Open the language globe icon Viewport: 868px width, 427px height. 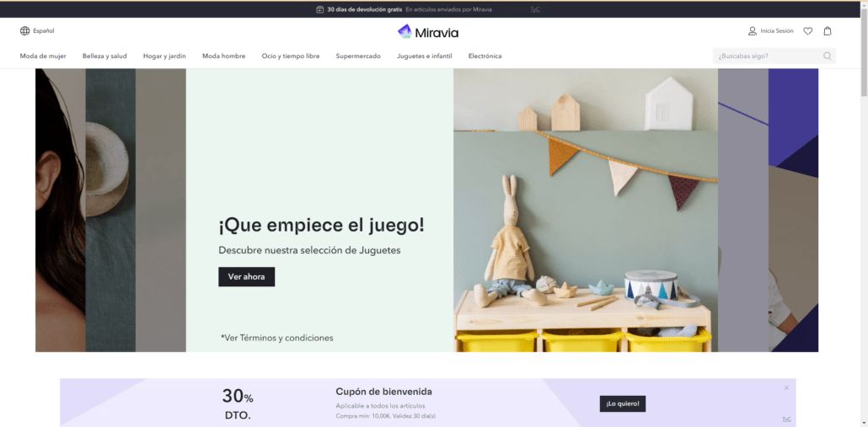click(25, 31)
